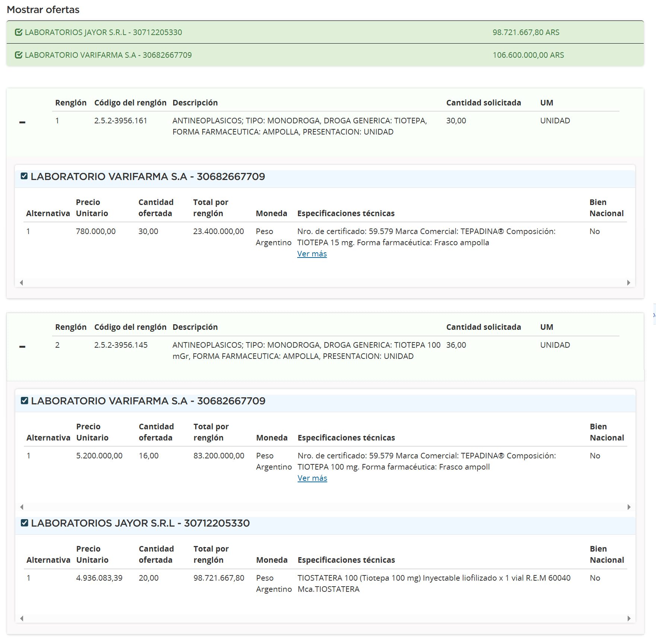Toggle VARIFARMA checkbox above the 5.200.000,00 offer
The width and height of the screenshot is (656, 644).
[25, 401]
